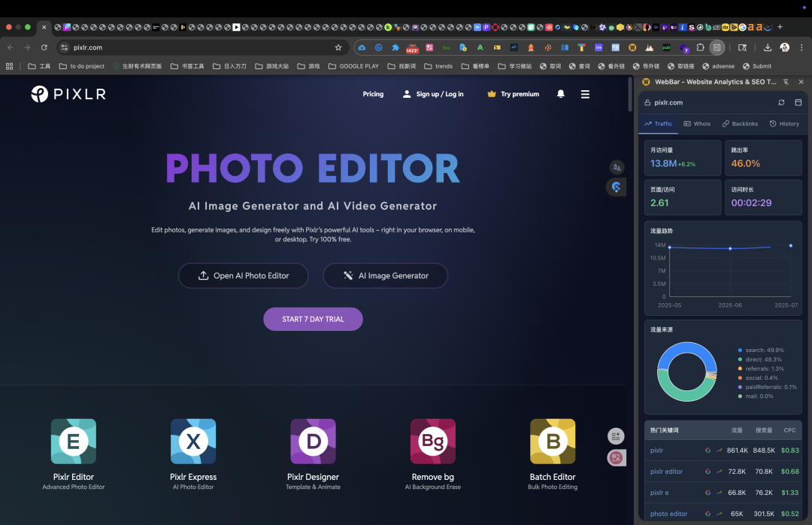Click the pixlr.com address bar
The width and height of the screenshot is (812, 525).
point(202,47)
